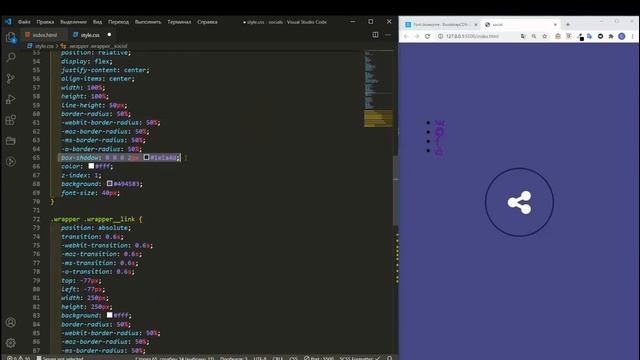This screenshot has width=640, height=360.
Task: Open the Справка menu
Action: tap(207, 22)
